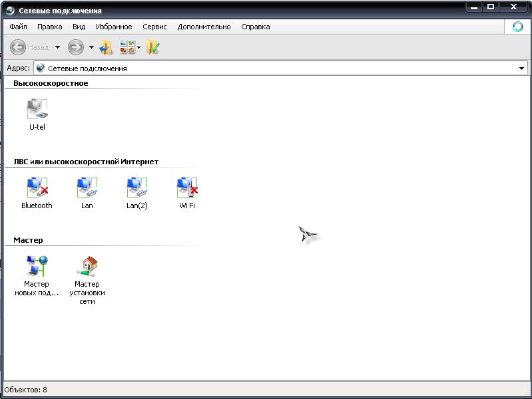
Task: Click the Мастер новых под... label
Action: [x=37, y=289]
